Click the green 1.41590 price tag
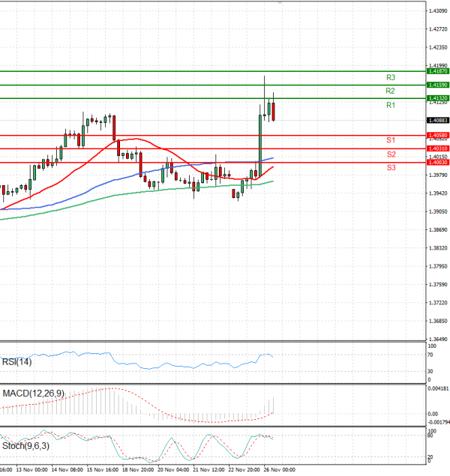Screen dimensions: 450x476 438,85
